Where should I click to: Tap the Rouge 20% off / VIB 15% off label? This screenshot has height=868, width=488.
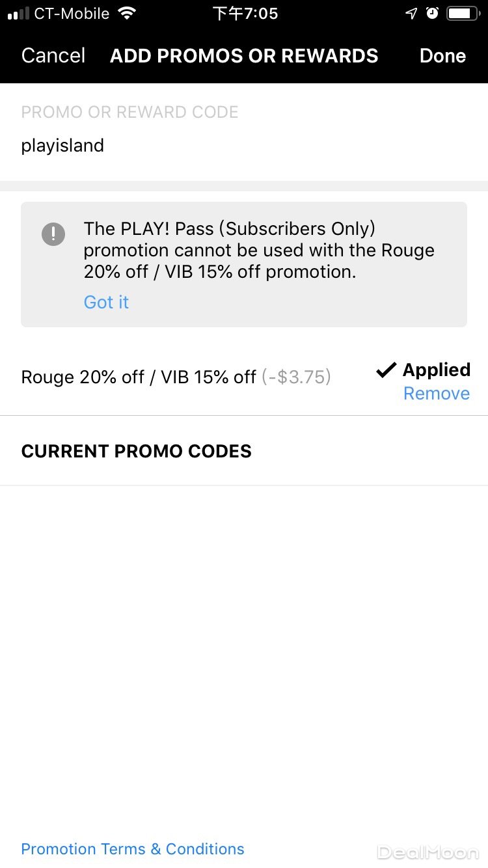(139, 377)
